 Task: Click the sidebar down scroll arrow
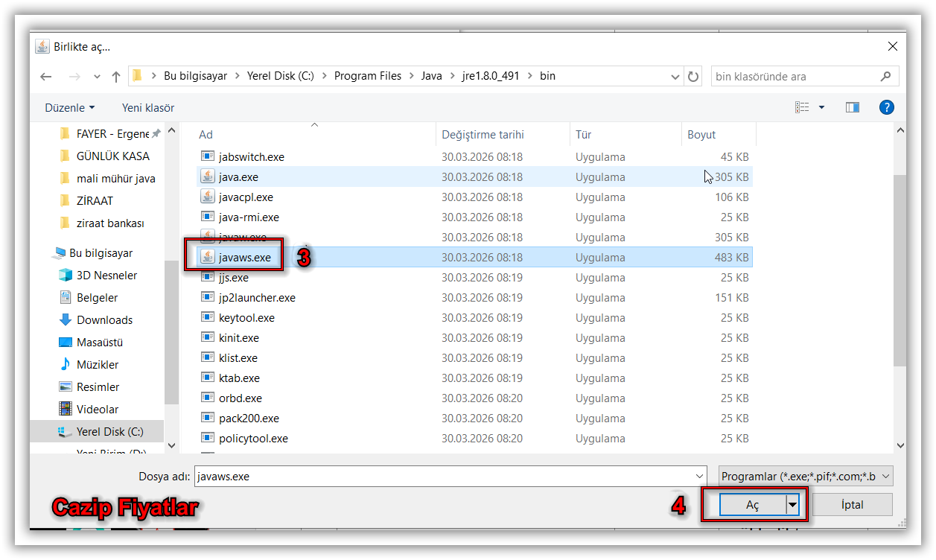171,445
